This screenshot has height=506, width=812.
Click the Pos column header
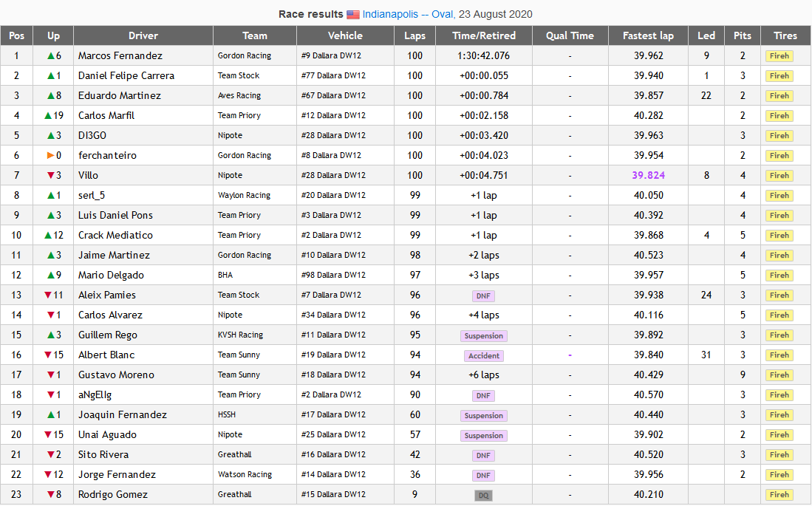(16, 35)
